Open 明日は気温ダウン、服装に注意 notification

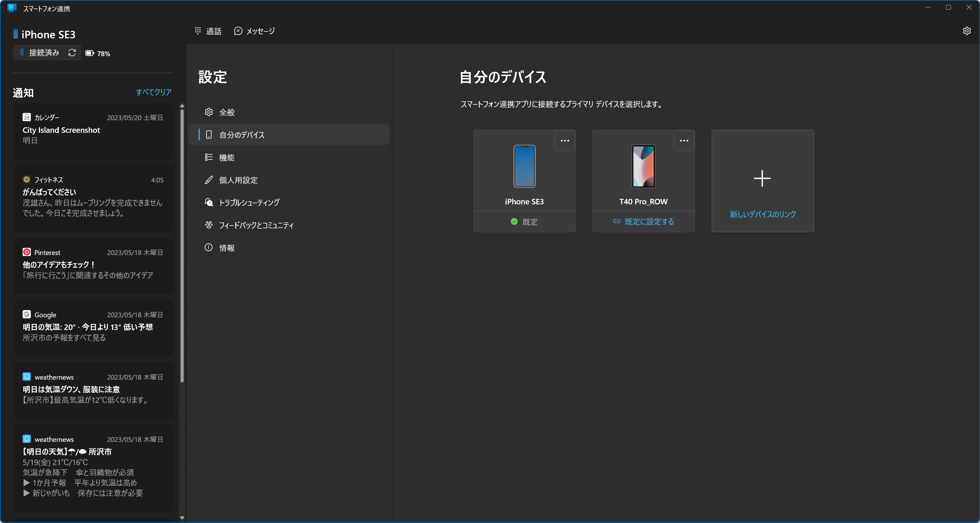coord(93,390)
